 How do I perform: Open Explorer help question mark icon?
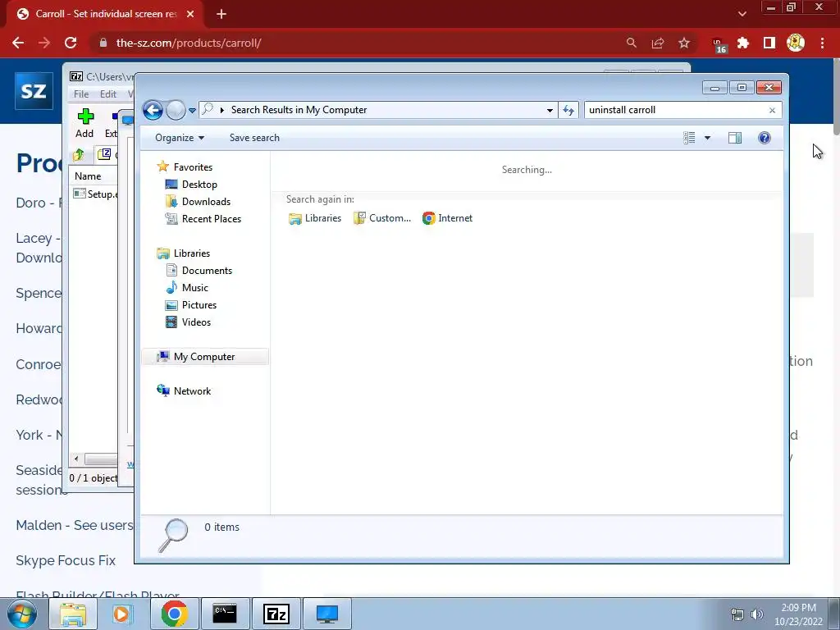pyautogui.click(x=765, y=138)
